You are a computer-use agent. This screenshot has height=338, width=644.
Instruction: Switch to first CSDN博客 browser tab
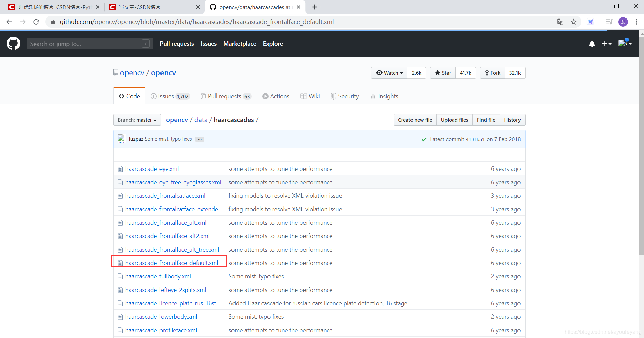[x=54, y=7]
